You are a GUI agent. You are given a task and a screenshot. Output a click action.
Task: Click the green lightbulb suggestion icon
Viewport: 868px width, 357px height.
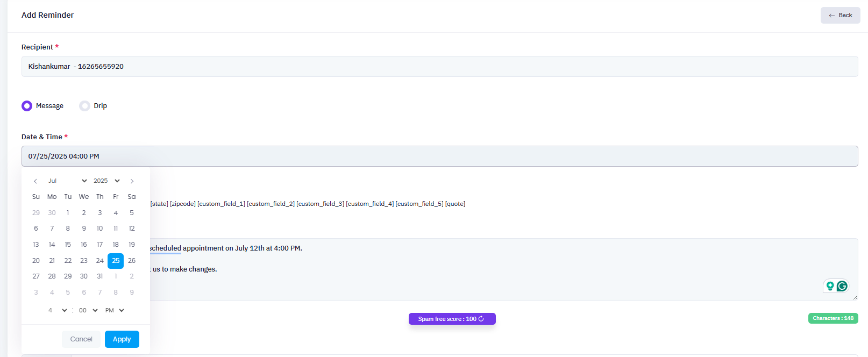830,286
